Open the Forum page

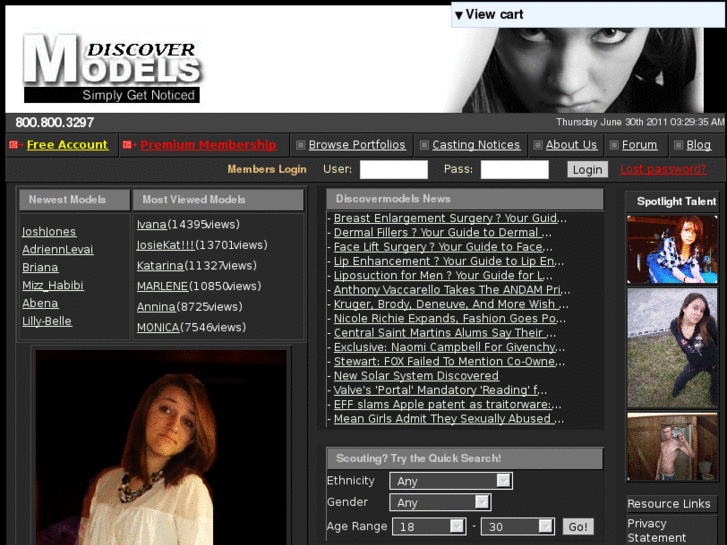[x=639, y=145]
